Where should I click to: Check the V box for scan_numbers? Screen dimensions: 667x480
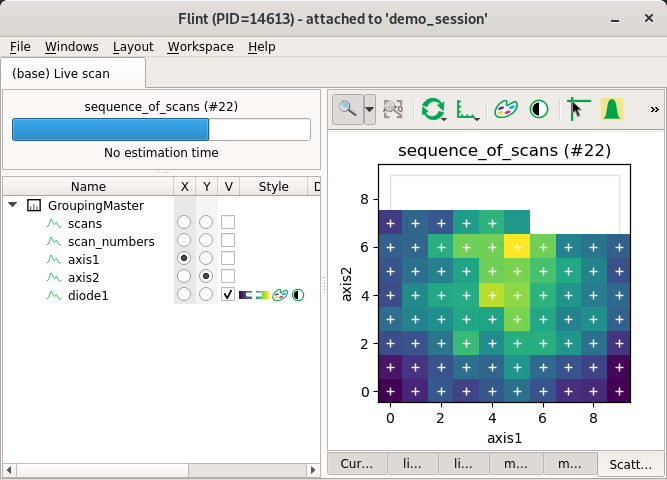[x=228, y=240]
